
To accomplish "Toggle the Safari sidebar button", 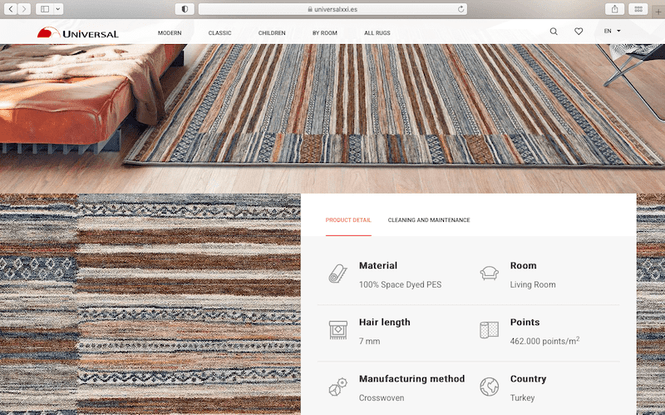I will 45,9.
